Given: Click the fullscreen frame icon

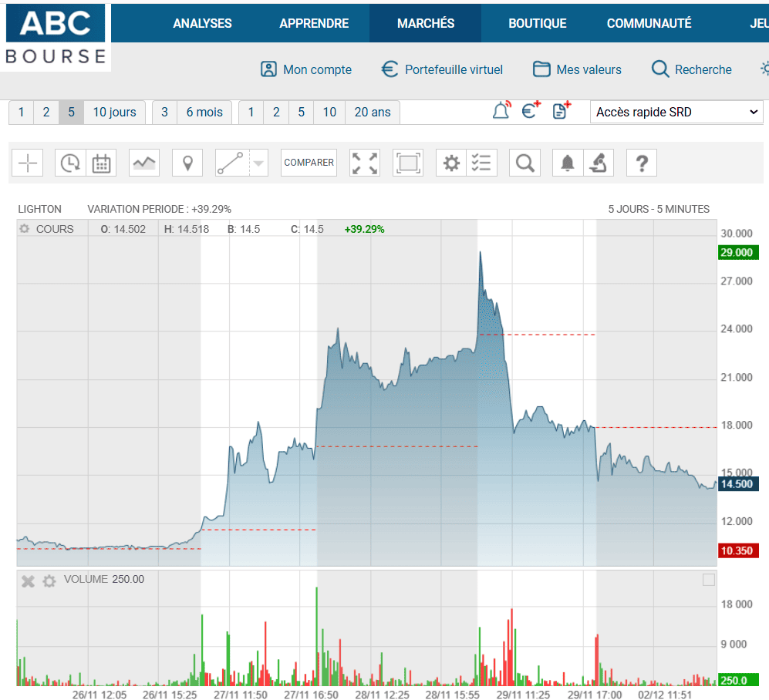Looking at the screenshot, I should [x=408, y=163].
